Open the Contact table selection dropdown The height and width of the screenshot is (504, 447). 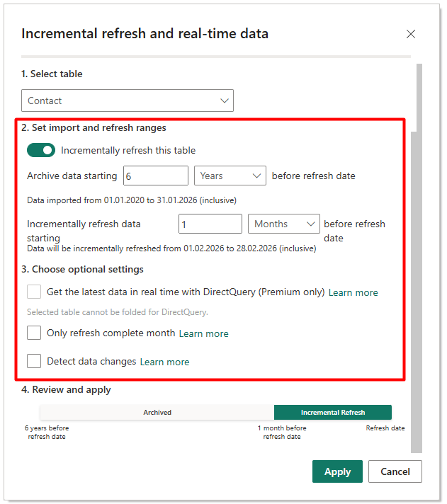128,101
